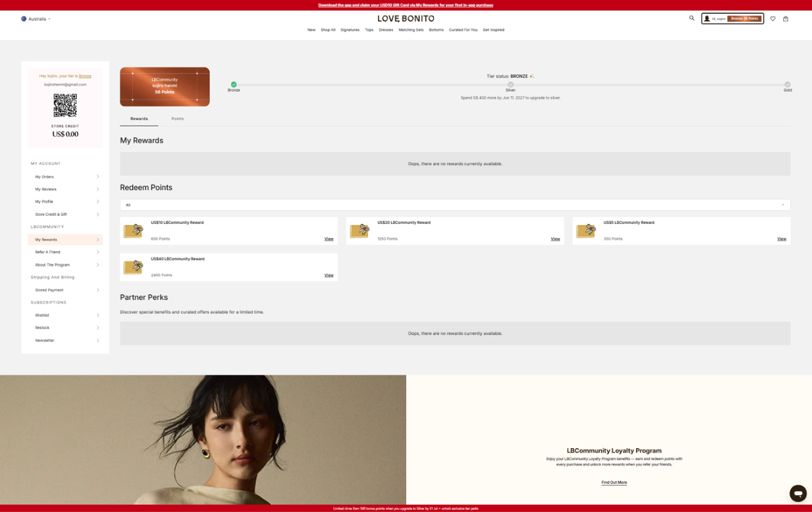View the US$20 LBCommunity Reward

(555, 239)
